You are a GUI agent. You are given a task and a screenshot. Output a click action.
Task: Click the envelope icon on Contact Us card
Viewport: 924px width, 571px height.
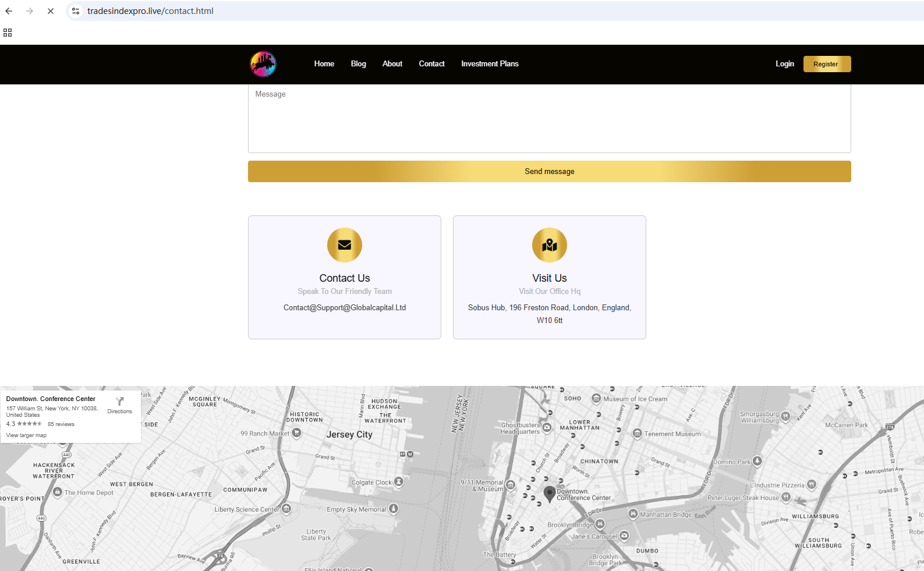click(345, 245)
